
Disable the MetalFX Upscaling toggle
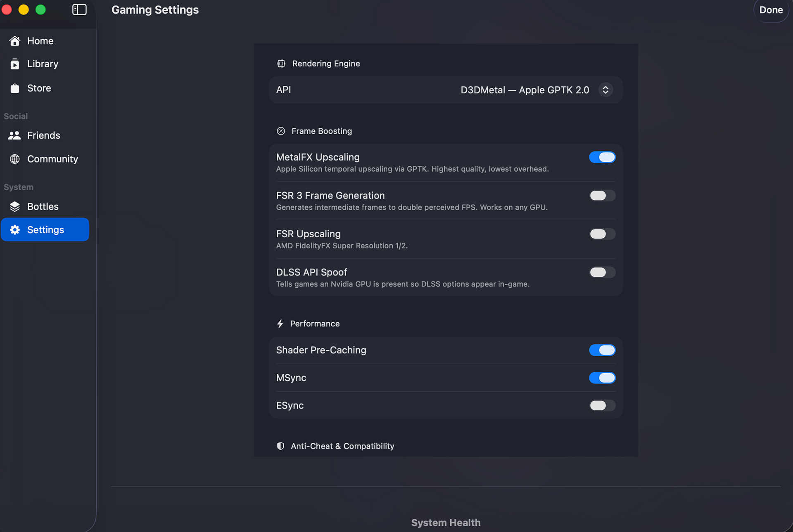602,157
